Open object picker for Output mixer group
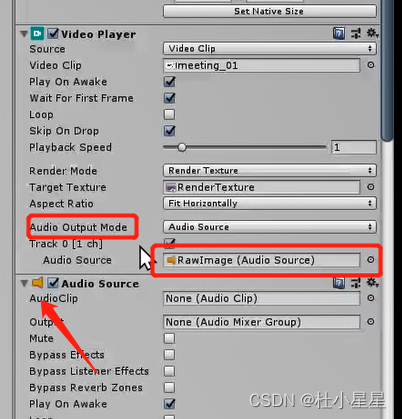This screenshot has width=402, height=419. click(x=371, y=322)
